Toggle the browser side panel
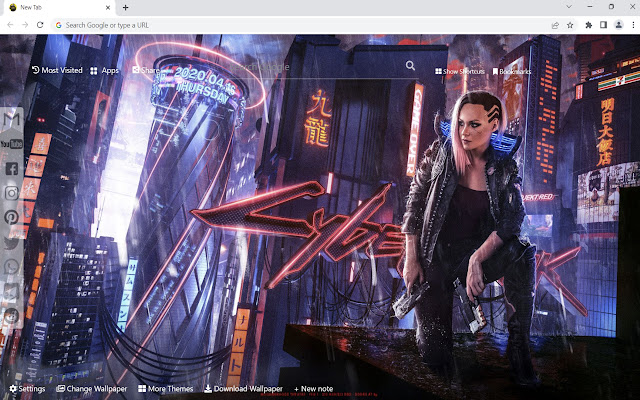The image size is (640, 400). [x=603, y=25]
